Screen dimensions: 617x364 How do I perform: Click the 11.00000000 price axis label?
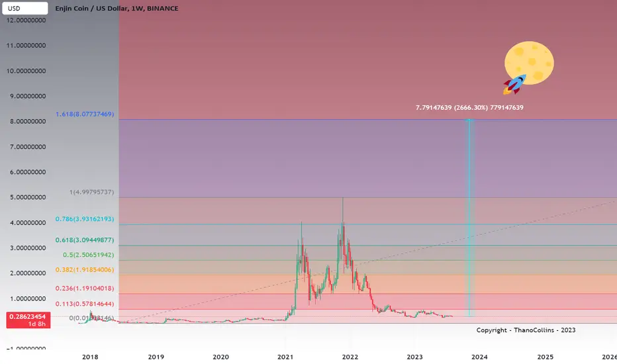coord(26,45)
